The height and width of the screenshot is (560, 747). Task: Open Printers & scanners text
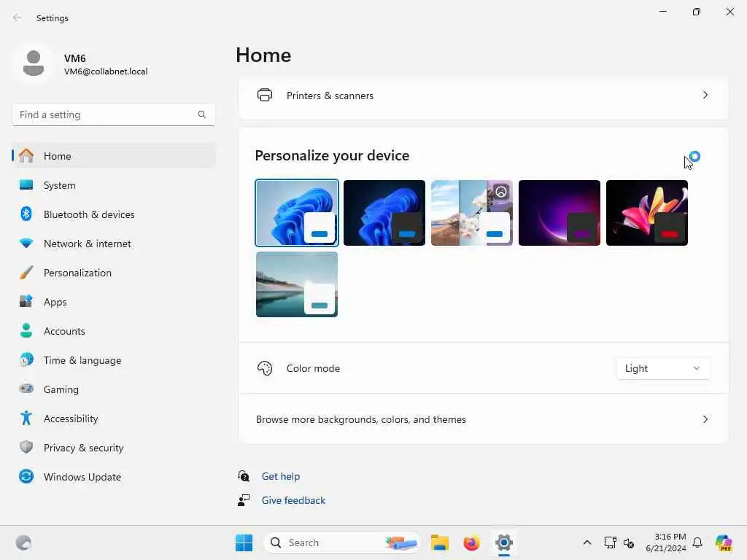click(330, 96)
